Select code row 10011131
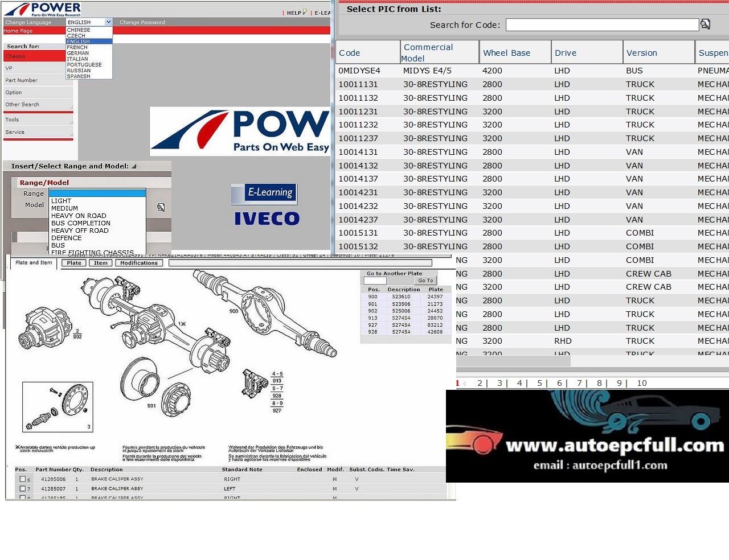The height and width of the screenshot is (560, 729). coord(533,84)
